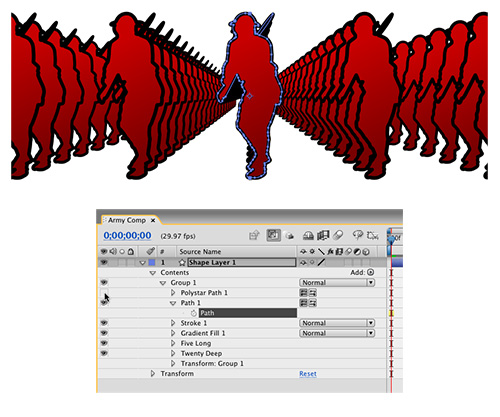Click the Motion Blur enable icon in toolbar

(x=338, y=236)
